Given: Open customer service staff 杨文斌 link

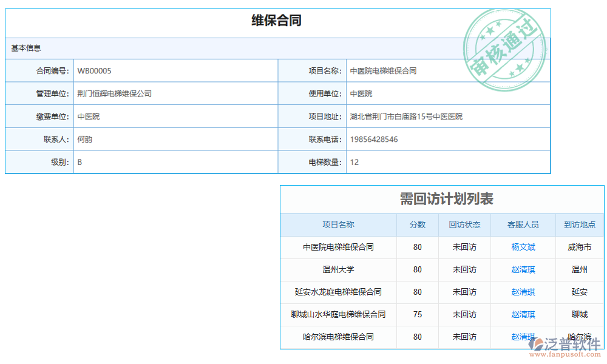Looking at the screenshot, I should 523,247.
